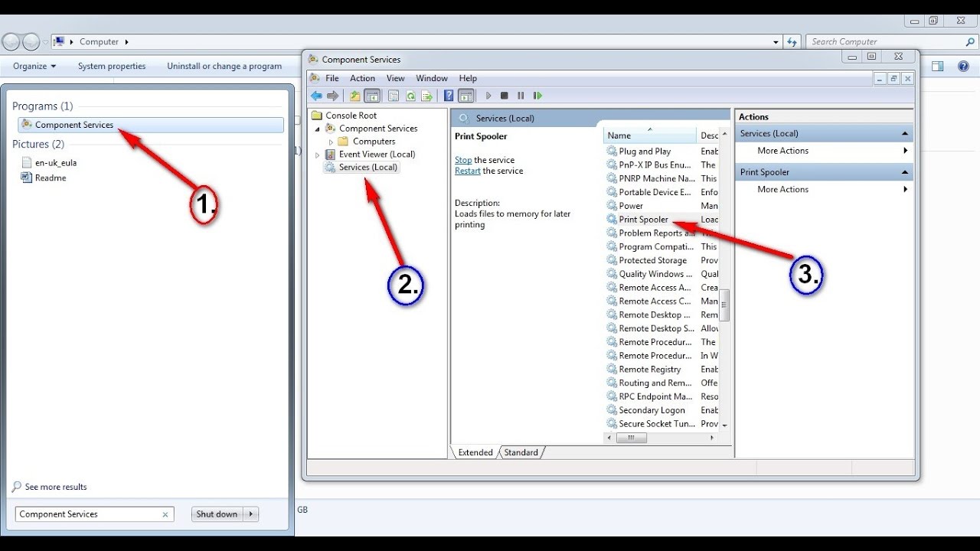
Task: Sort by the Name column header
Action: coord(650,135)
